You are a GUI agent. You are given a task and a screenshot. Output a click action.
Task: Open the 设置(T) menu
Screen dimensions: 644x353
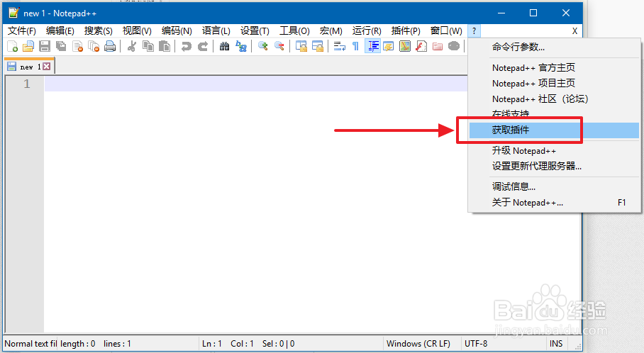tap(255, 30)
